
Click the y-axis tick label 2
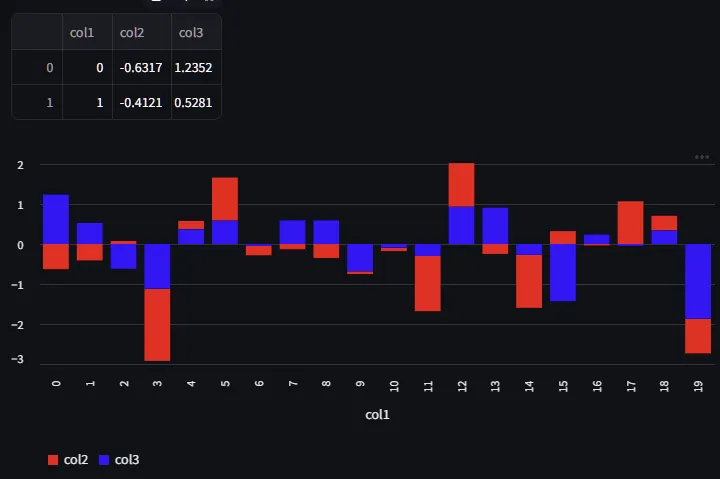[20, 165]
